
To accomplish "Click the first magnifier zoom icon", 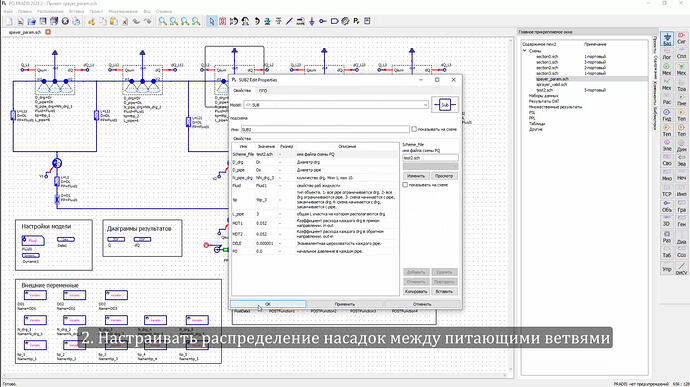I will [163, 21].
